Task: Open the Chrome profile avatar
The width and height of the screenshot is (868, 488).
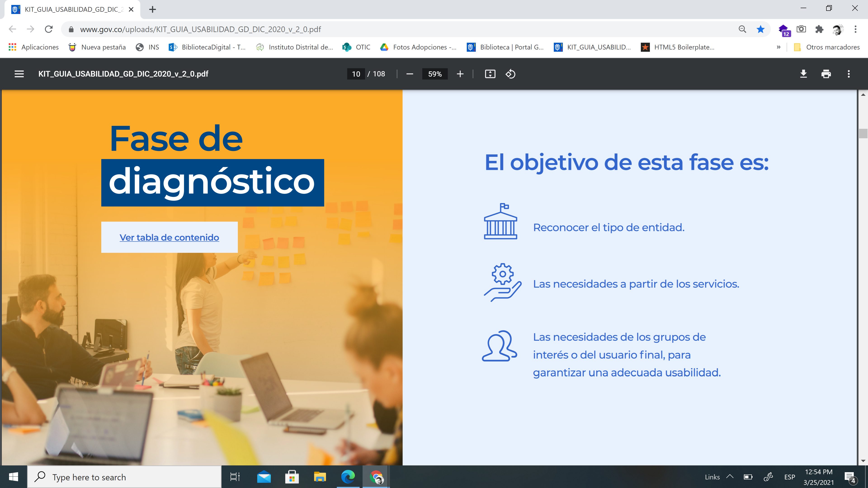Action: (838, 30)
